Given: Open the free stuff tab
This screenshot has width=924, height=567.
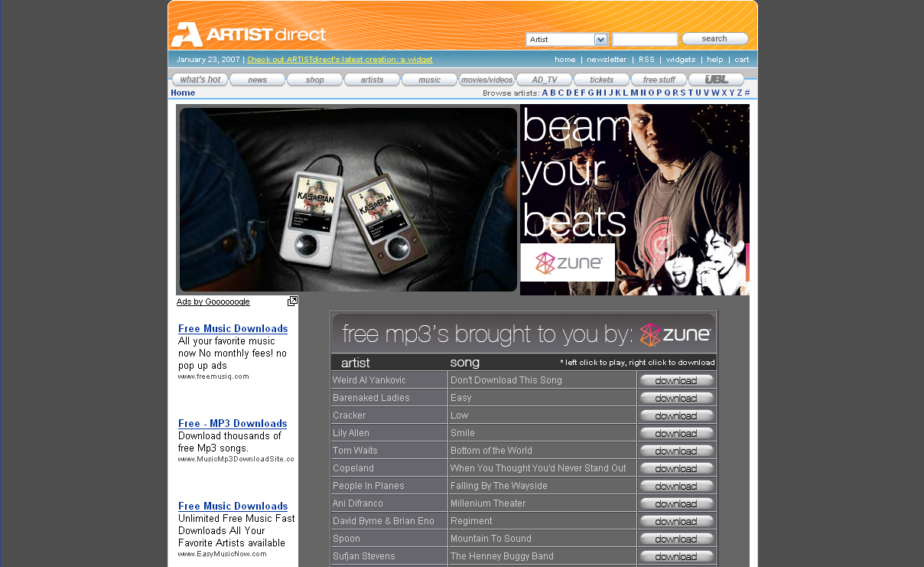Looking at the screenshot, I should tap(659, 80).
